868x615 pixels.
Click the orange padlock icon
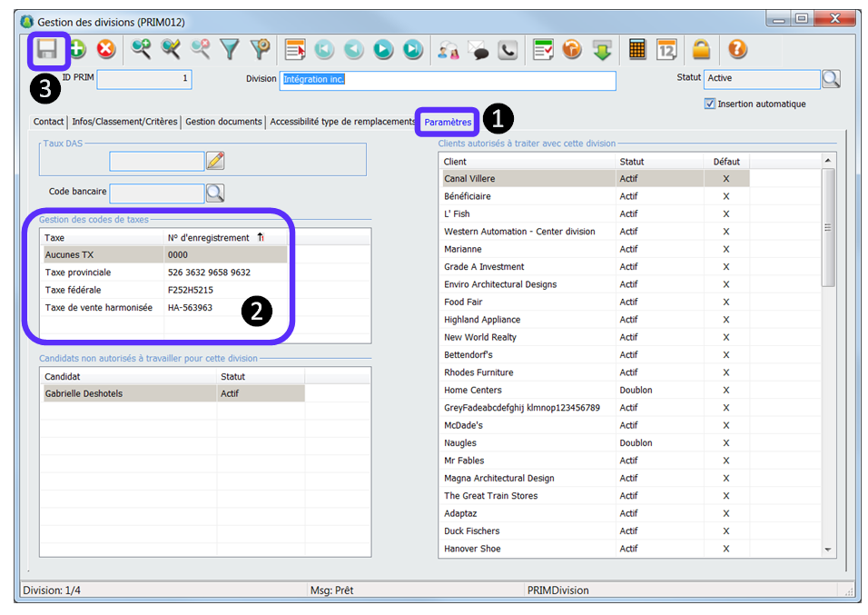tap(702, 49)
